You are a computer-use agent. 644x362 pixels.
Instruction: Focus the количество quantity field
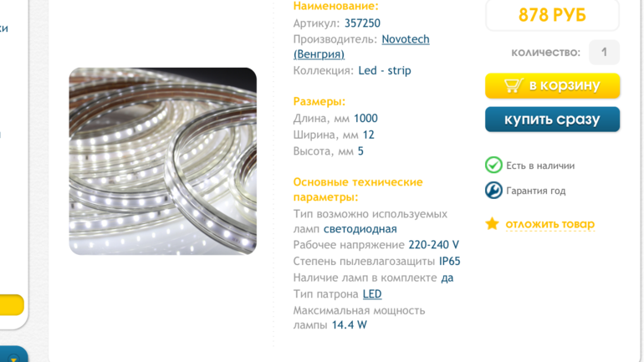click(604, 52)
